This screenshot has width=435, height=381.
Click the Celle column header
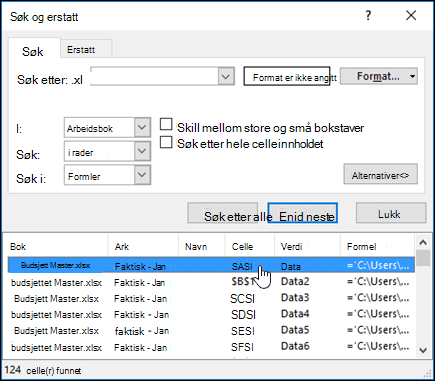250,246
